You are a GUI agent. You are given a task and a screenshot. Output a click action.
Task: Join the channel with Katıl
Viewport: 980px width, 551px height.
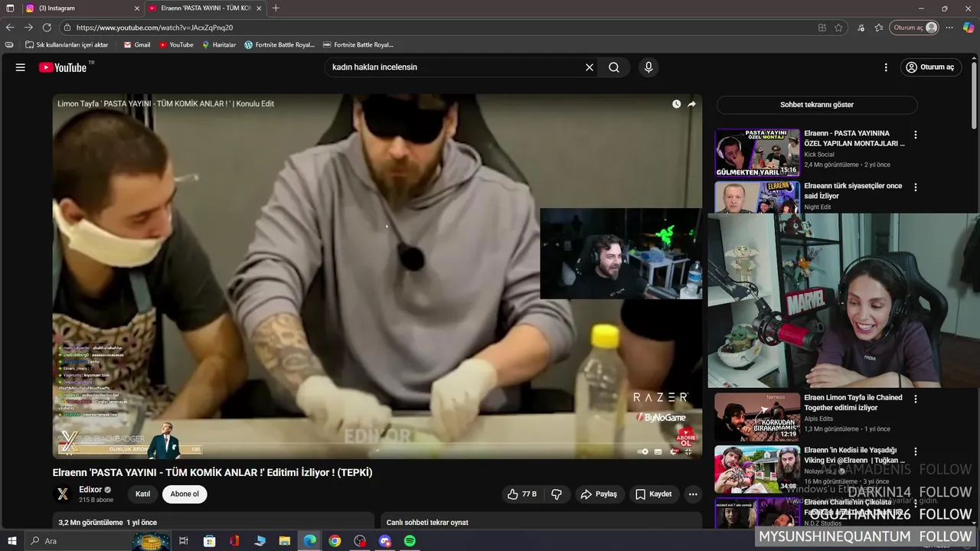pos(142,494)
